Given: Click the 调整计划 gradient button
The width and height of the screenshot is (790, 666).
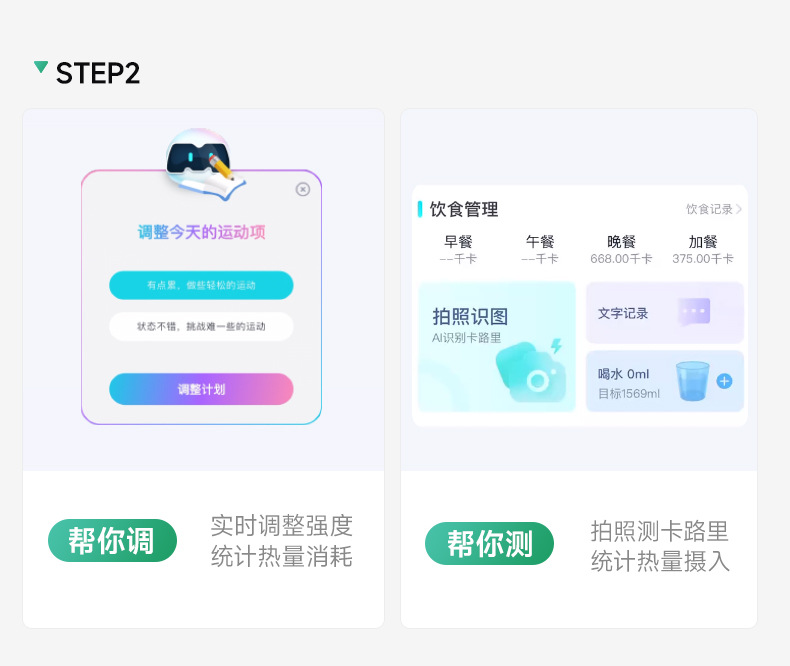Looking at the screenshot, I should pos(201,389).
